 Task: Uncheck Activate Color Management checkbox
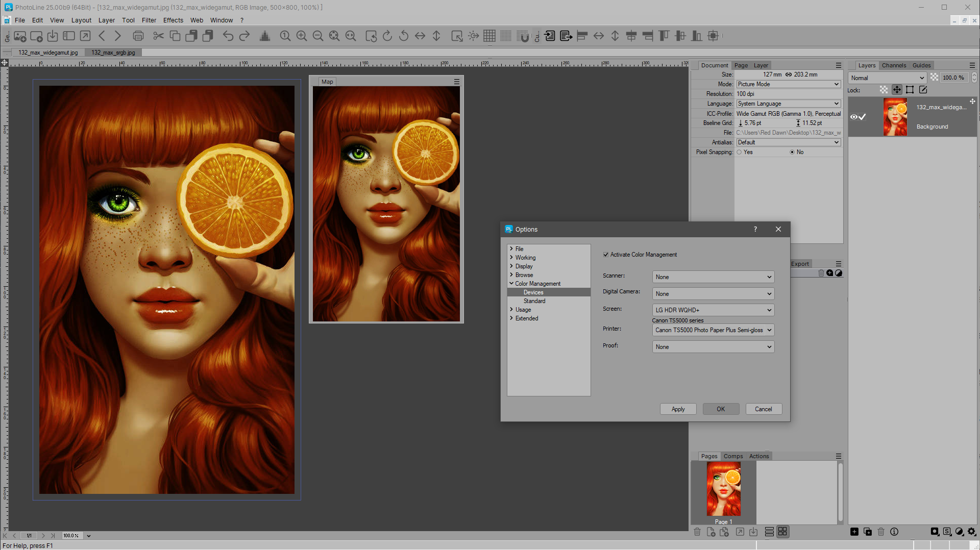click(606, 255)
